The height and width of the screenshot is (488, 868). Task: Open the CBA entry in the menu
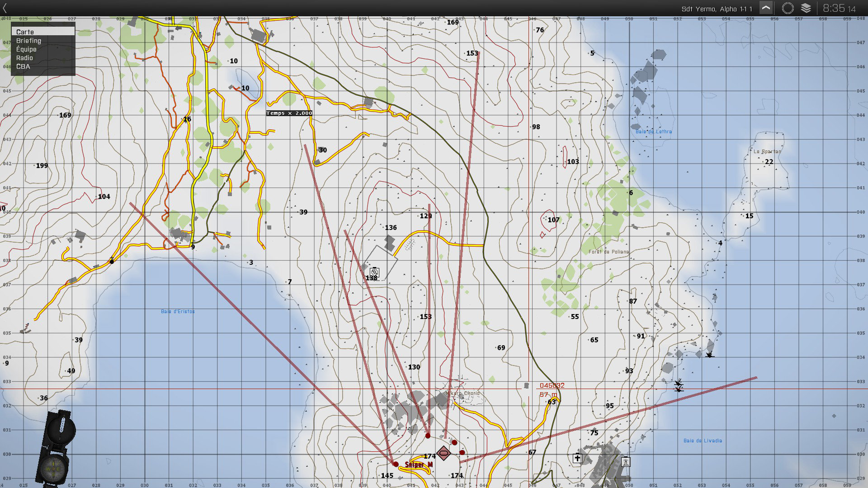coord(23,66)
